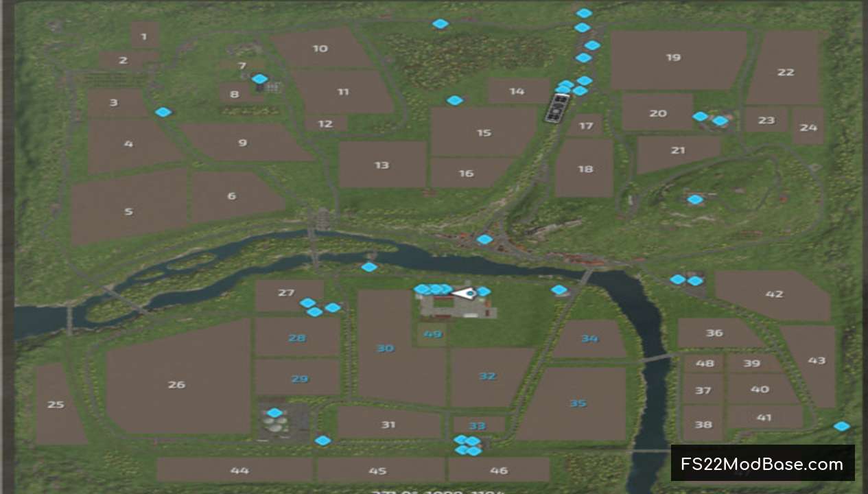Select field 4 label

129,144
